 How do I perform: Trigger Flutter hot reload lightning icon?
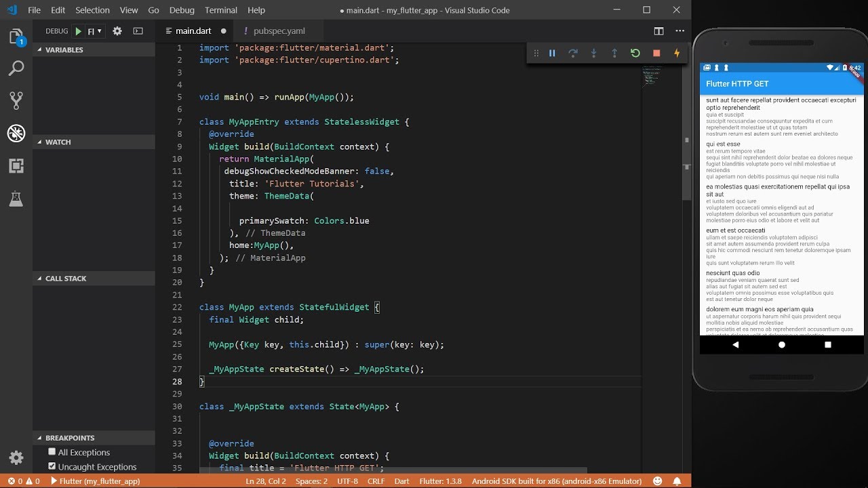point(677,53)
